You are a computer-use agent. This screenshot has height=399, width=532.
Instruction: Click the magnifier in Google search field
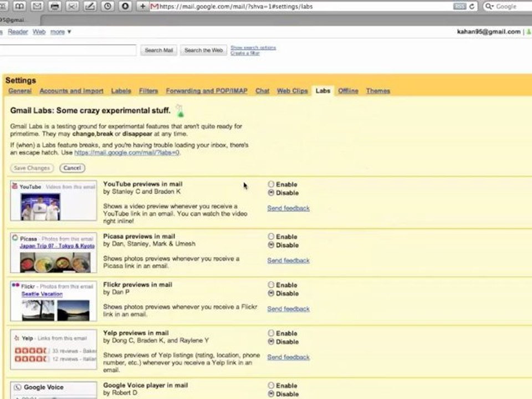click(489, 7)
